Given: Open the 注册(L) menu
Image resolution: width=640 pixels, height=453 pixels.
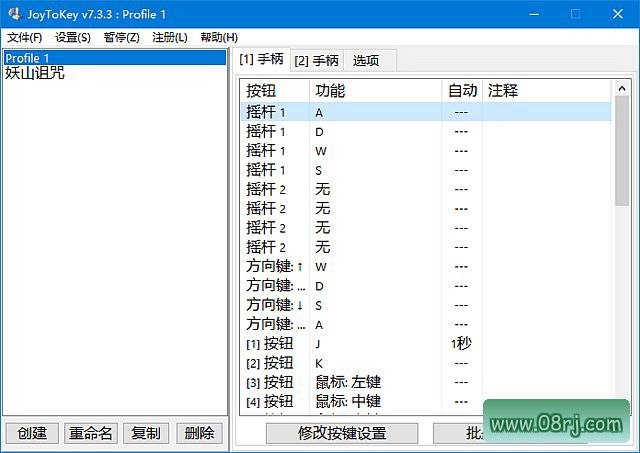Looking at the screenshot, I should pos(169,38).
